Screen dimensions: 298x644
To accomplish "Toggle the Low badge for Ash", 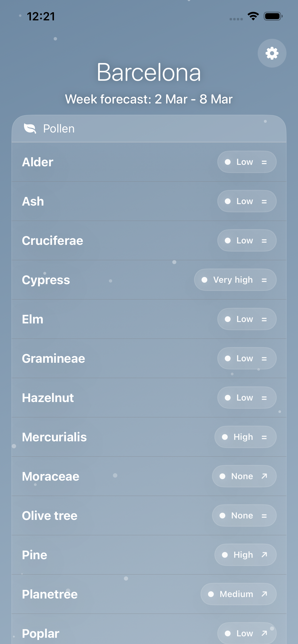I will 247,201.
